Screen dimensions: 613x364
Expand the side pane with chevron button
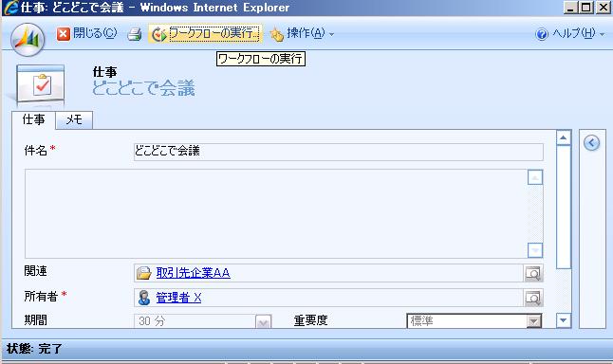coord(591,143)
